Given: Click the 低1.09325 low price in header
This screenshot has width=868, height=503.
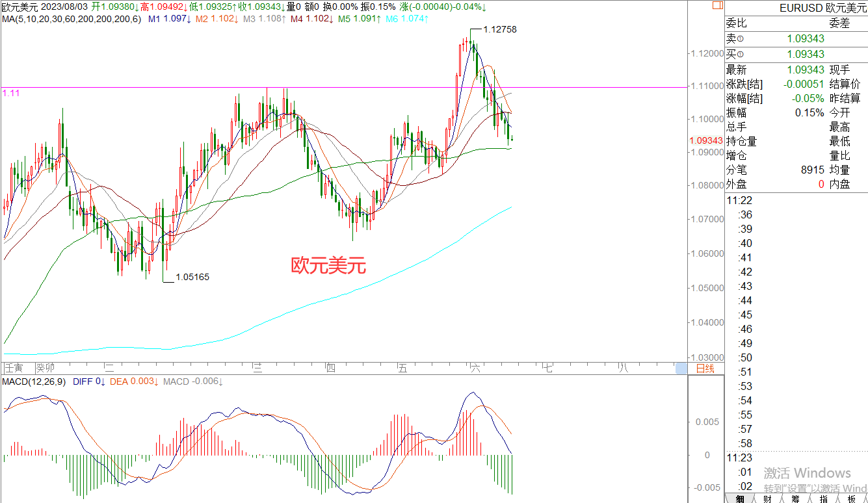Looking at the screenshot, I should pos(211,6).
